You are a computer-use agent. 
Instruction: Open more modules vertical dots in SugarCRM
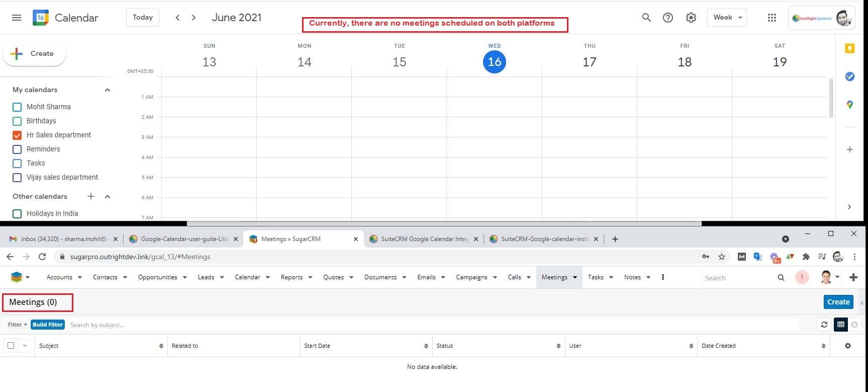[663, 277]
